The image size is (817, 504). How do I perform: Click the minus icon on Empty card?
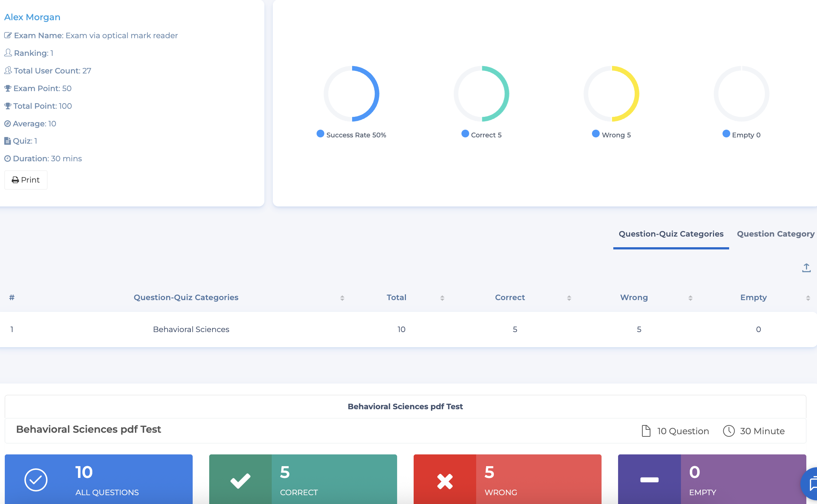tap(649, 480)
